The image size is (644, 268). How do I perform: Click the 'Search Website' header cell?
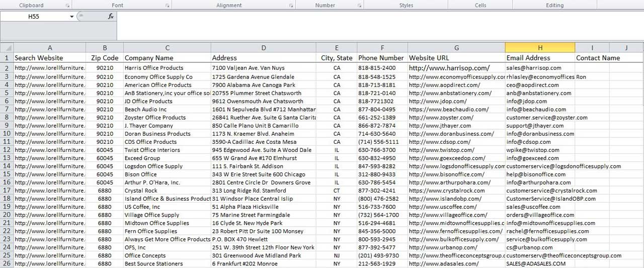[x=49, y=58]
